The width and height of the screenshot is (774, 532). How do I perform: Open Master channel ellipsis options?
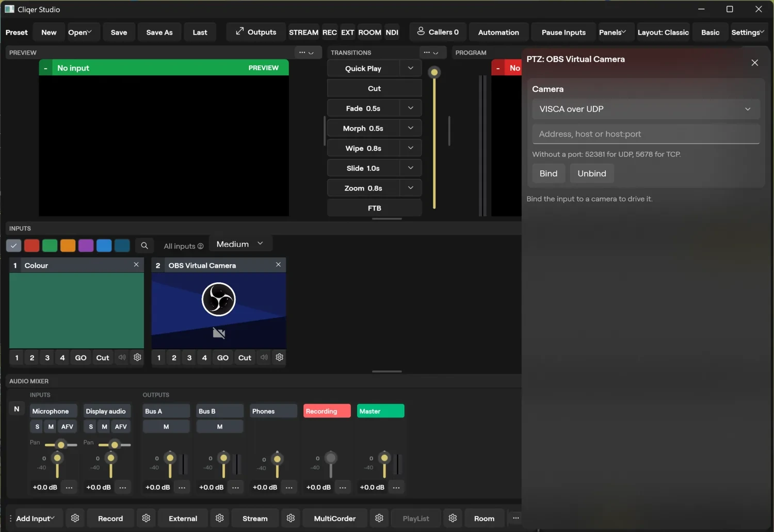click(x=396, y=487)
